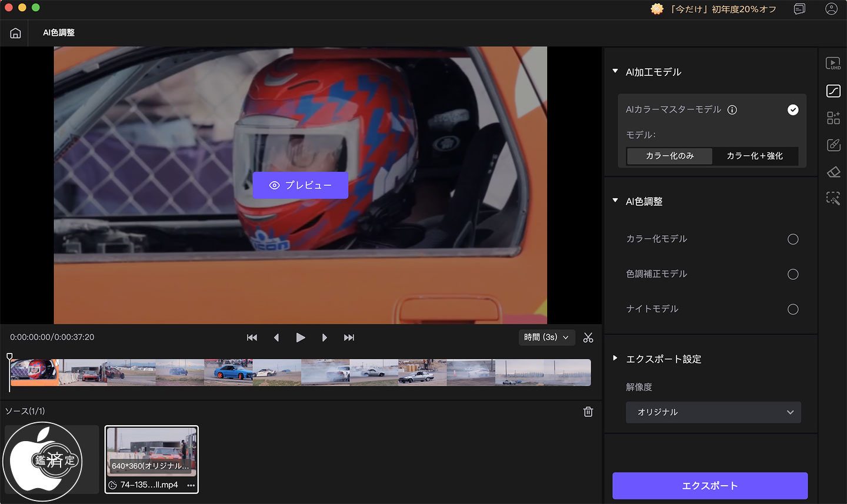Collapse the AI加工モデル section
847x504 pixels.
[x=615, y=72]
